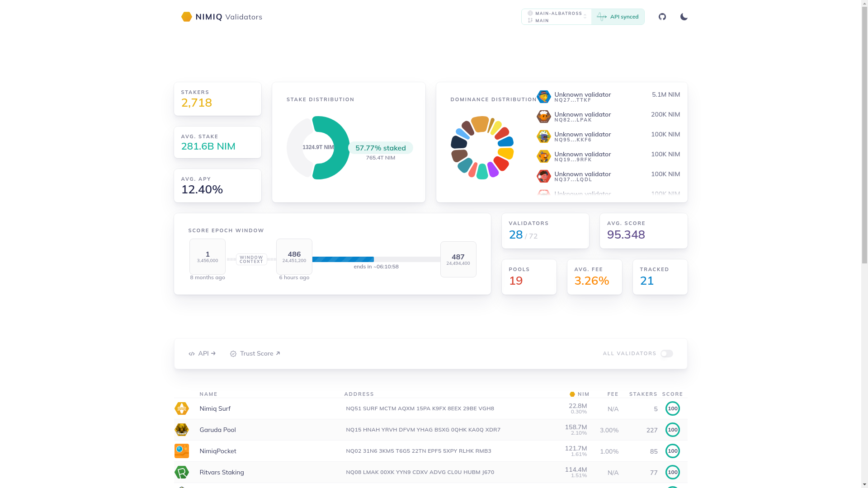868x488 pixels.
Task: Click the SCORE column header
Action: pos(673,394)
